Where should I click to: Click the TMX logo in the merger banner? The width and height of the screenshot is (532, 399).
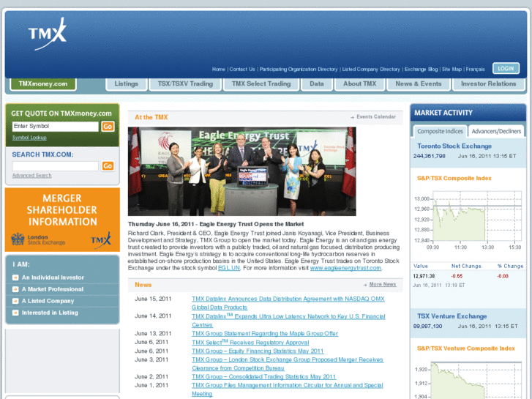coord(101,240)
